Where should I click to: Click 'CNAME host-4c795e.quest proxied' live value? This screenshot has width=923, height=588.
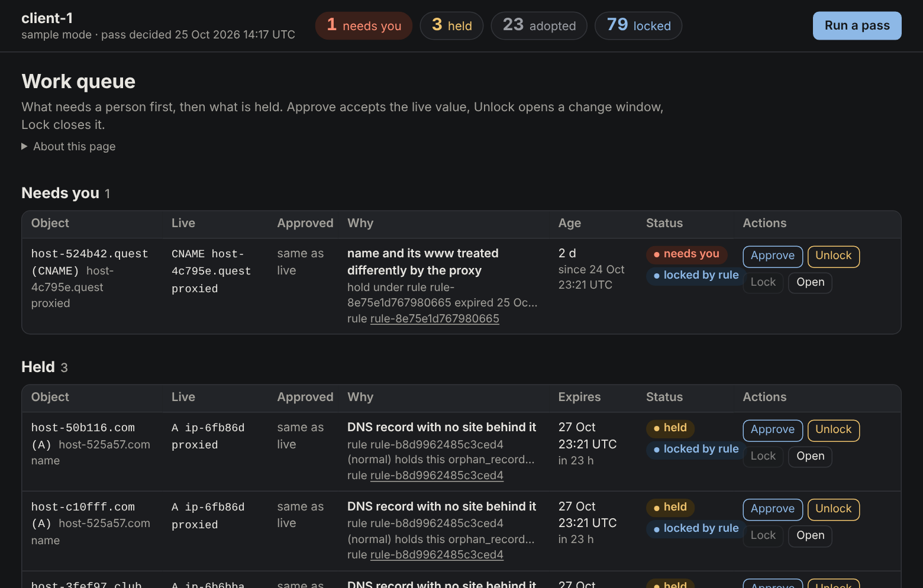tap(211, 271)
